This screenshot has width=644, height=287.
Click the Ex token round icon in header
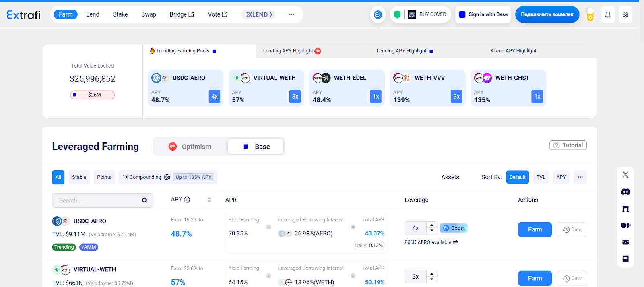click(378, 14)
